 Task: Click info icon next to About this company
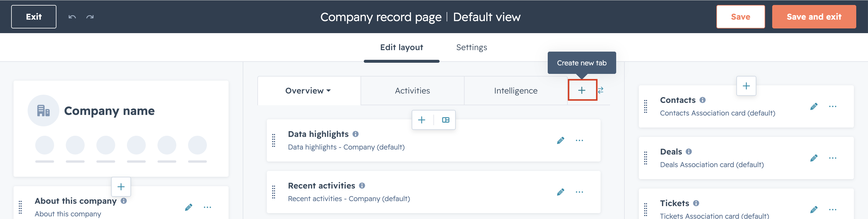[124, 201]
